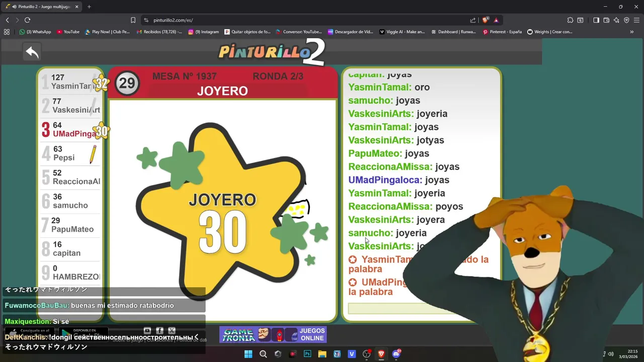644x362 pixels.
Task: Share this page via address bar icon
Action: [473, 20]
